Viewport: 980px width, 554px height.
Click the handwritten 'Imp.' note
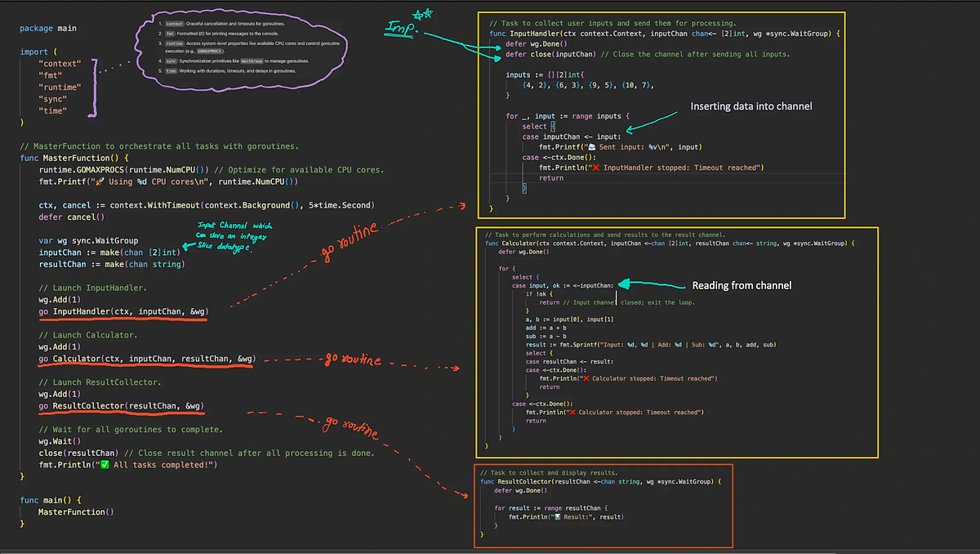click(x=403, y=29)
